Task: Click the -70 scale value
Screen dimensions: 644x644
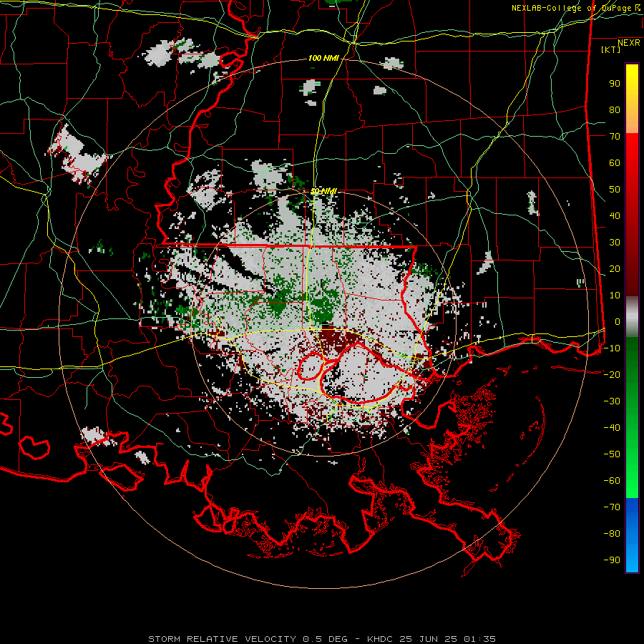Action: click(612, 507)
